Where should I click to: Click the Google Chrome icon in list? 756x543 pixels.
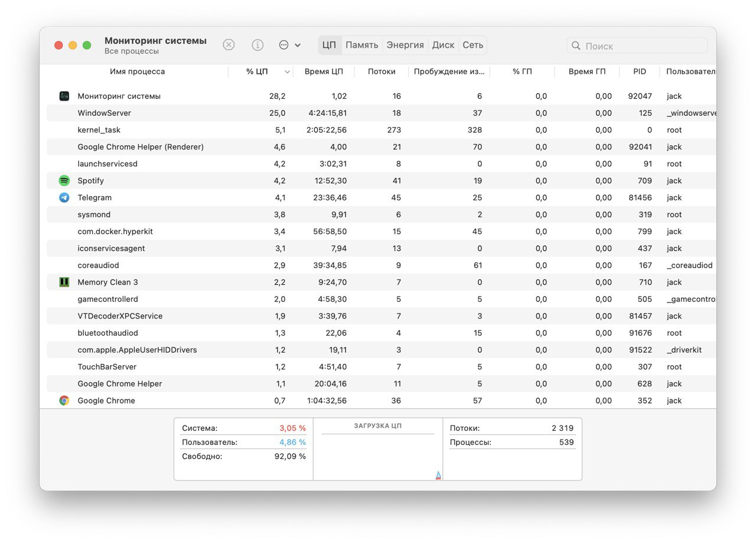(64, 401)
